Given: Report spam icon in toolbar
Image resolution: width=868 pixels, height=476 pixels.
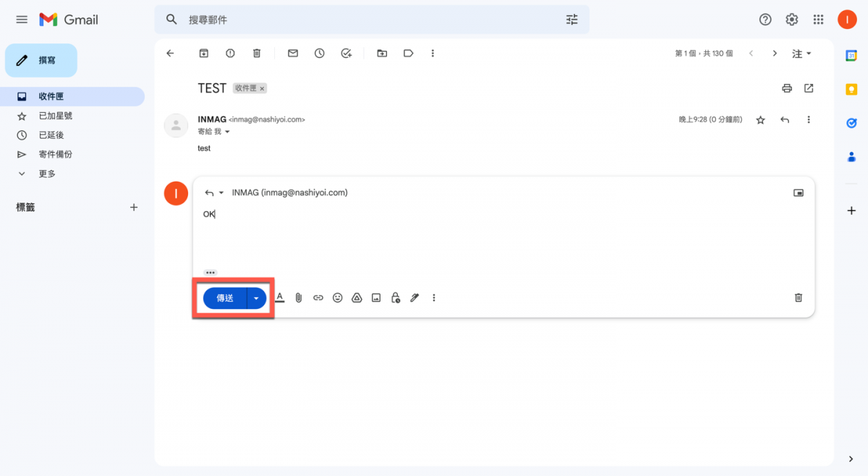Looking at the screenshot, I should click(x=230, y=54).
